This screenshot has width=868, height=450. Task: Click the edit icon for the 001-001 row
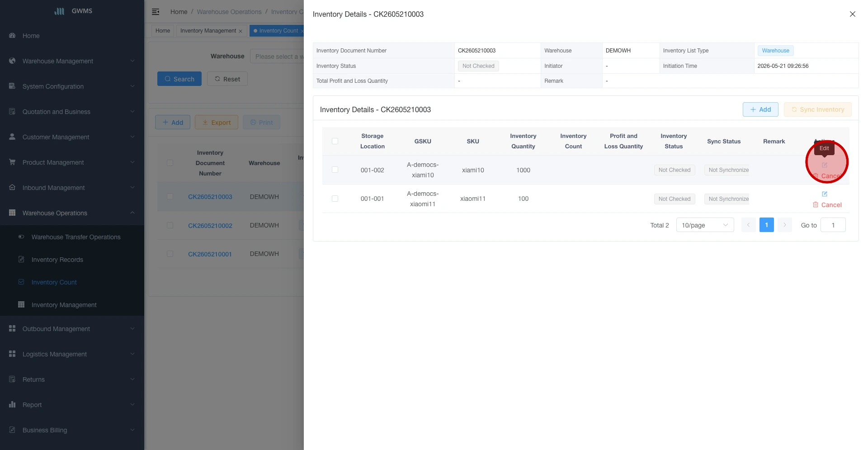click(825, 194)
